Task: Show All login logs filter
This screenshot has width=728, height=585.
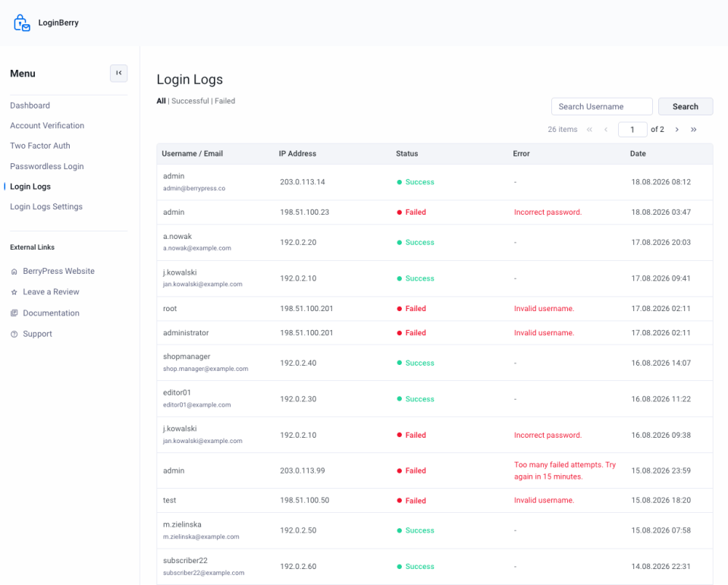Action: pos(161,101)
